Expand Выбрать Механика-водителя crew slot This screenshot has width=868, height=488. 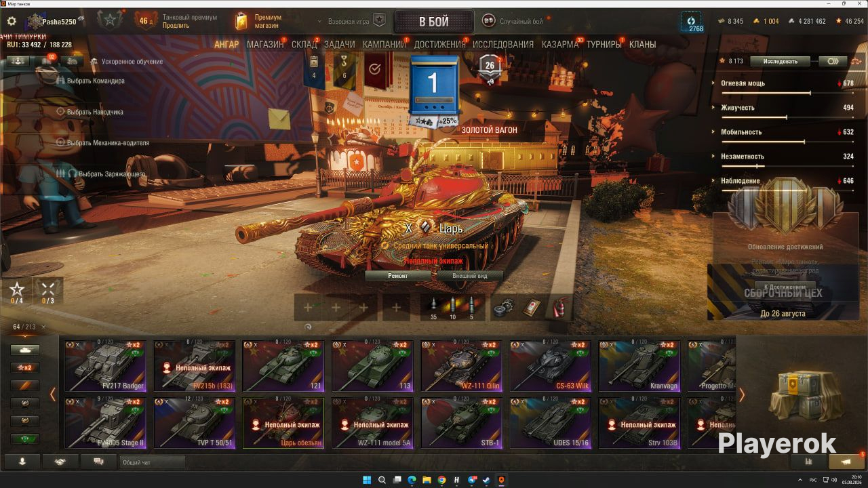pyautogui.click(x=102, y=143)
